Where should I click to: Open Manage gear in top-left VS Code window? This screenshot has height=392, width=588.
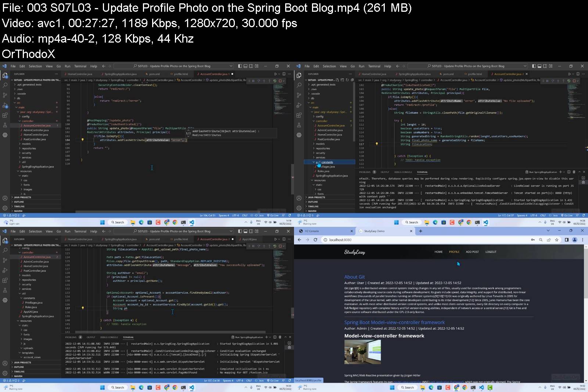[5, 208]
